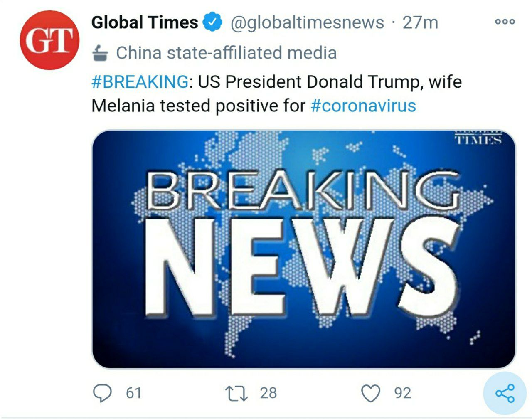The height and width of the screenshot is (419, 532).
Task: Open the China state-affiliated media label
Action: click(226, 53)
